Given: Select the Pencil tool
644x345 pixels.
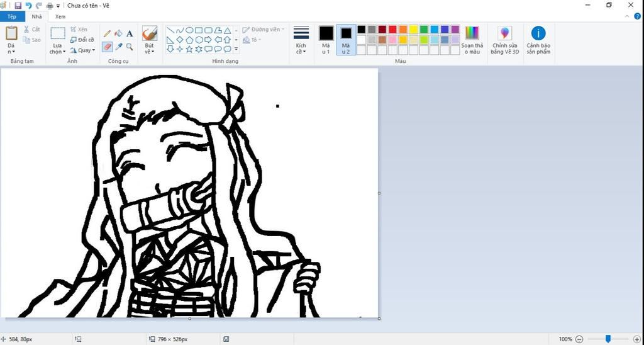Looking at the screenshot, I should (107, 34).
